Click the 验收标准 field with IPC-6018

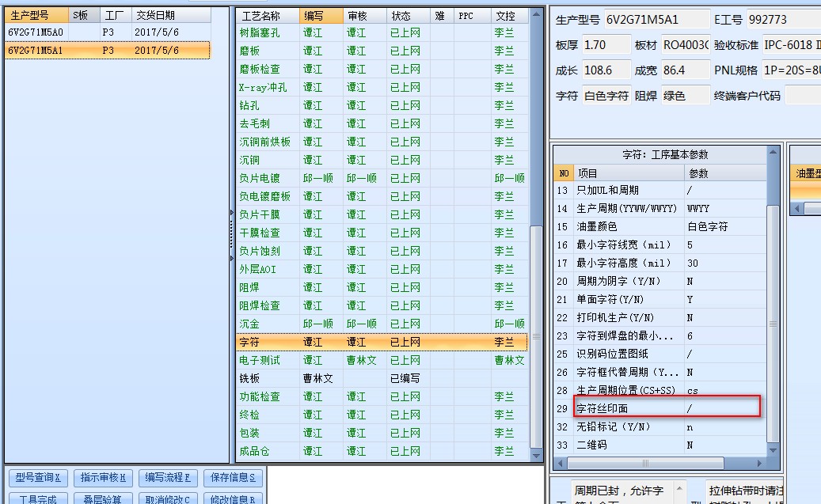point(792,45)
